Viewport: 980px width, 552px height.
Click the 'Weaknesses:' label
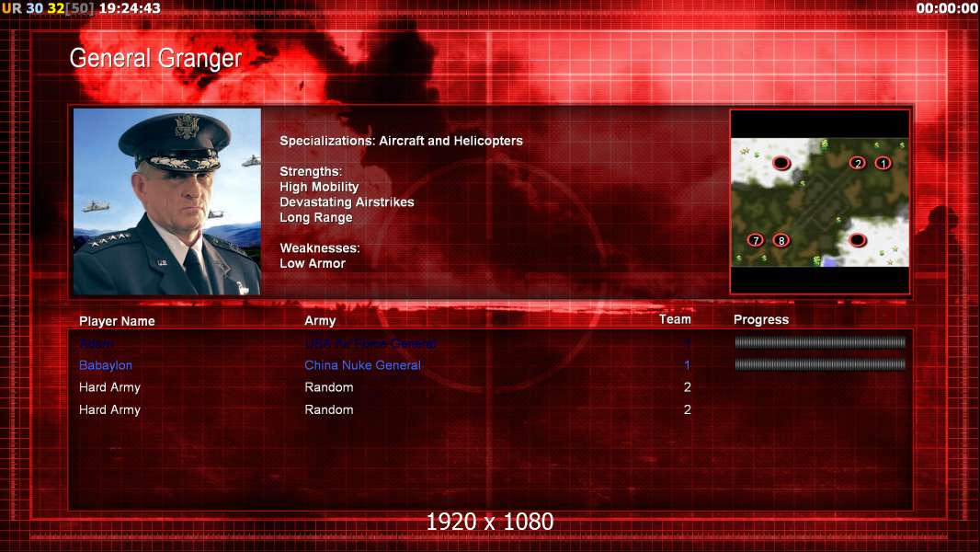coord(319,248)
